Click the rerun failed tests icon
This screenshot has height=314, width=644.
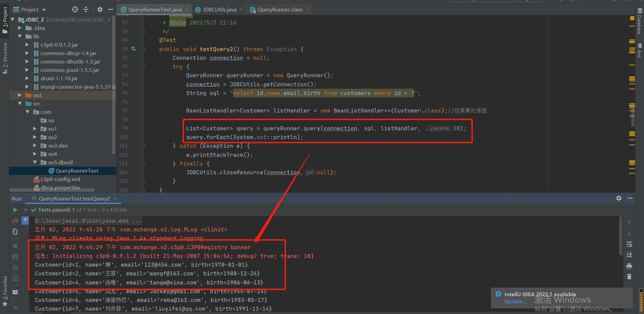click(x=15, y=221)
